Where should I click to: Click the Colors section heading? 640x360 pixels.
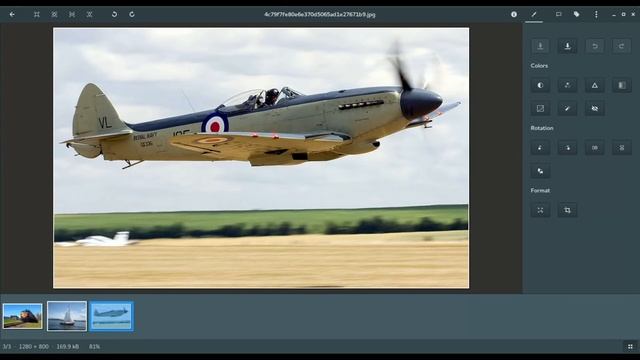[x=539, y=66]
